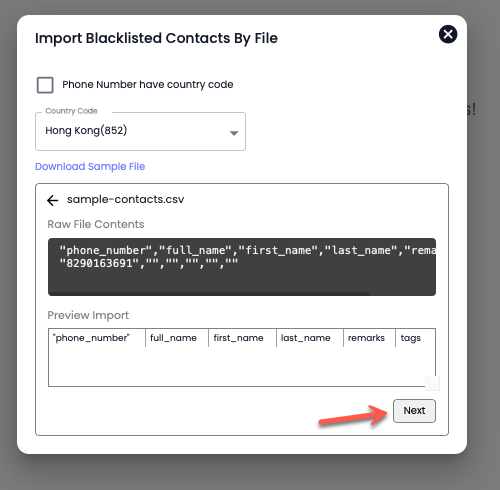Click the Raw File Contents section label
Screen dimensions: 500x490
96,224
